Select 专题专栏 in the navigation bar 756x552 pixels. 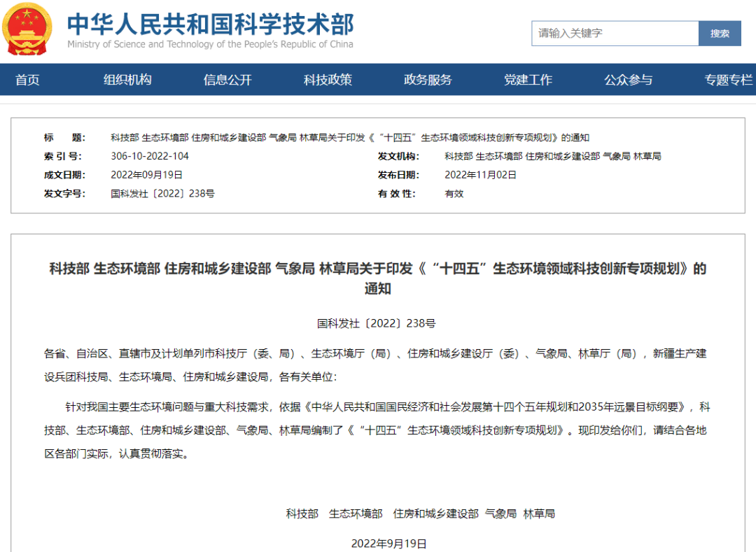[728, 80]
